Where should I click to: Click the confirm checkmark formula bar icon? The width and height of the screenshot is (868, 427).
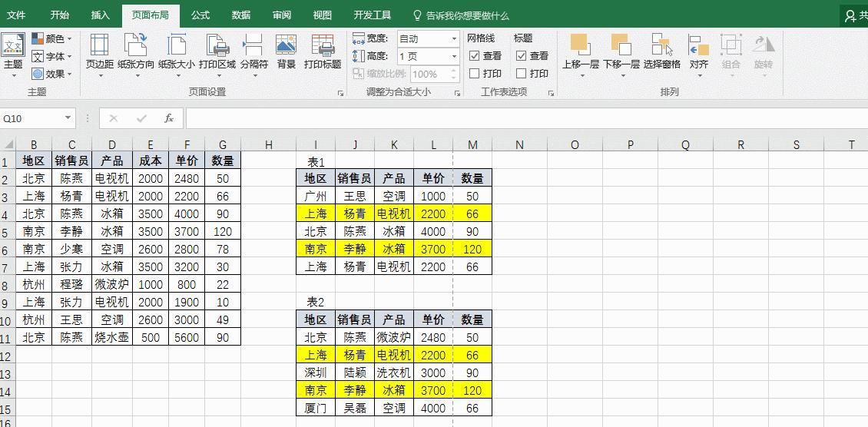(141, 118)
